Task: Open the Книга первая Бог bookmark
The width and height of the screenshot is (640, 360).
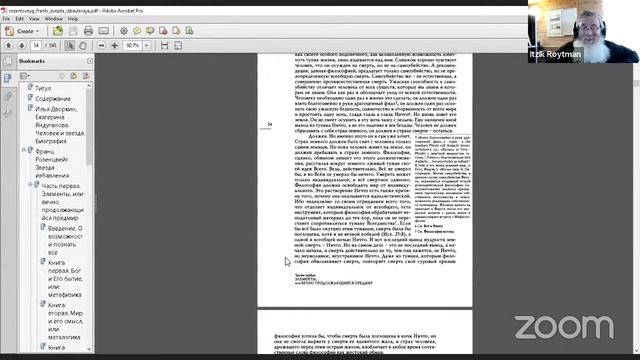Action: 65,278
